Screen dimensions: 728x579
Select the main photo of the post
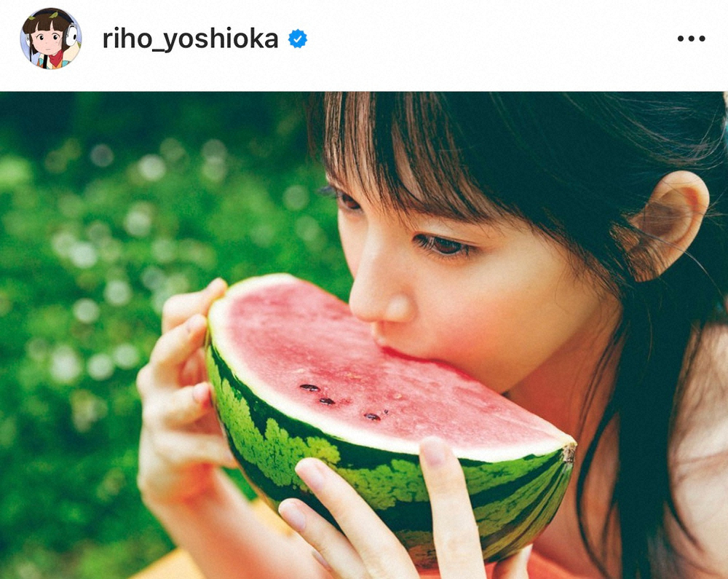364,335
